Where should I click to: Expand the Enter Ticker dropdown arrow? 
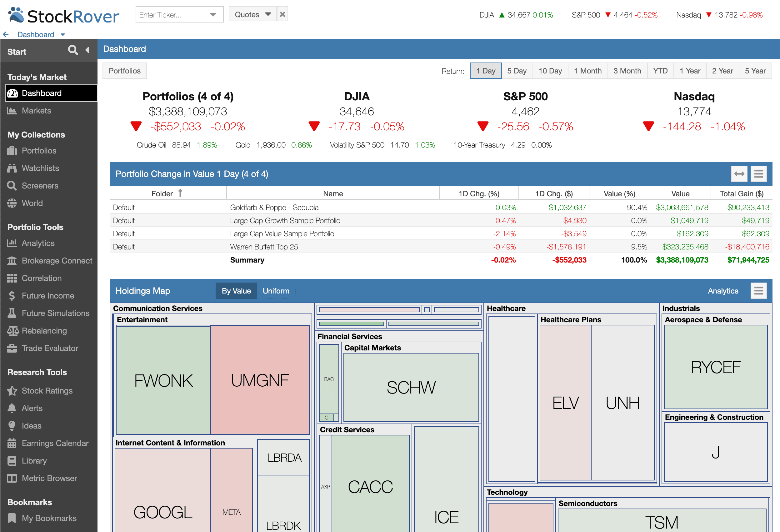click(x=213, y=15)
